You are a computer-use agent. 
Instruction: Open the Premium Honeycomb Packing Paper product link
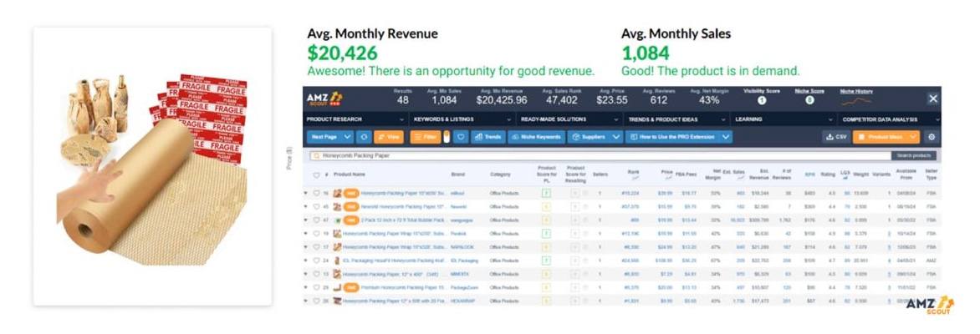(x=403, y=287)
